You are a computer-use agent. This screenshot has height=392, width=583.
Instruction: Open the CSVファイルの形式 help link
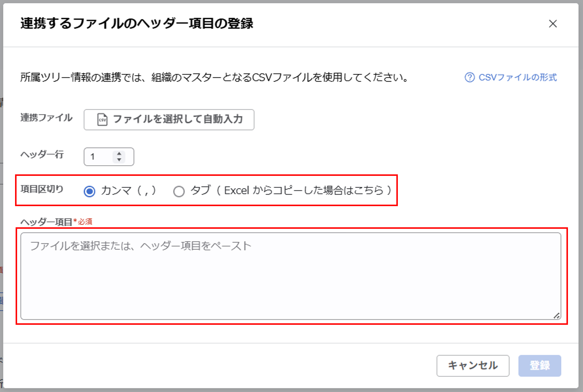(518, 77)
